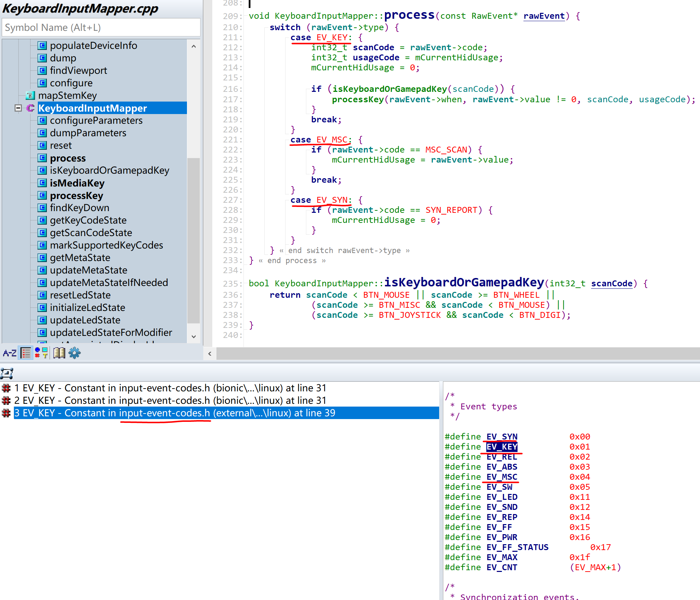Click the function icon beside isMediaKey
This screenshot has width=700, height=600.
pyautogui.click(x=42, y=183)
